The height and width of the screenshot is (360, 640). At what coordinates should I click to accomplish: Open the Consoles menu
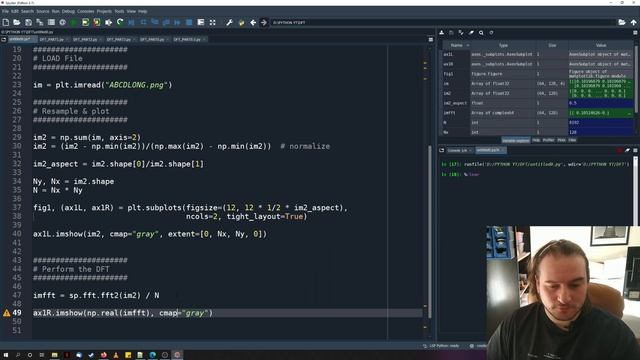click(x=85, y=11)
